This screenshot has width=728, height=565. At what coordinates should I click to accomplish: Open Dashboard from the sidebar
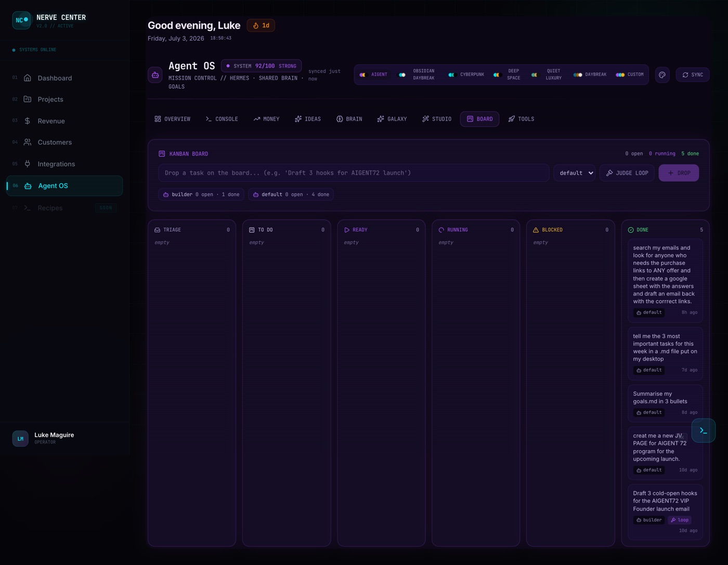tap(64, 78)
